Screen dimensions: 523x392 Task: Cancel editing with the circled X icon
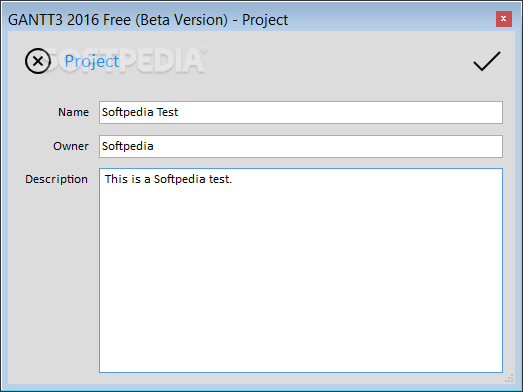[38, 61]
